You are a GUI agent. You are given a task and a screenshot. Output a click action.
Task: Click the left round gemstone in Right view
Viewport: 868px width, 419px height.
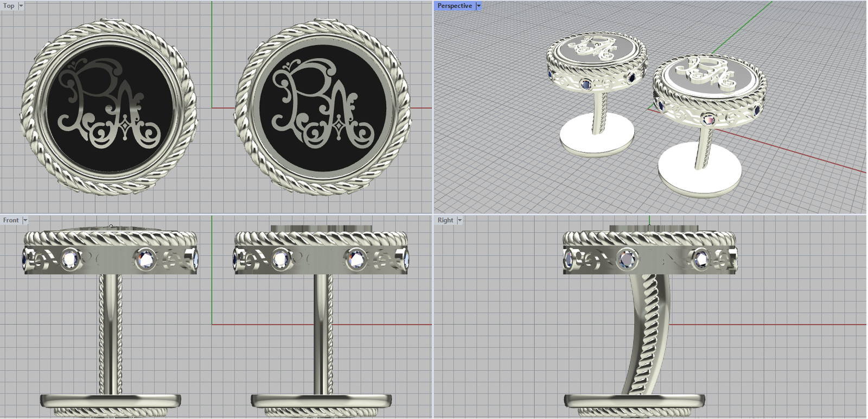[x=627, y=259]
